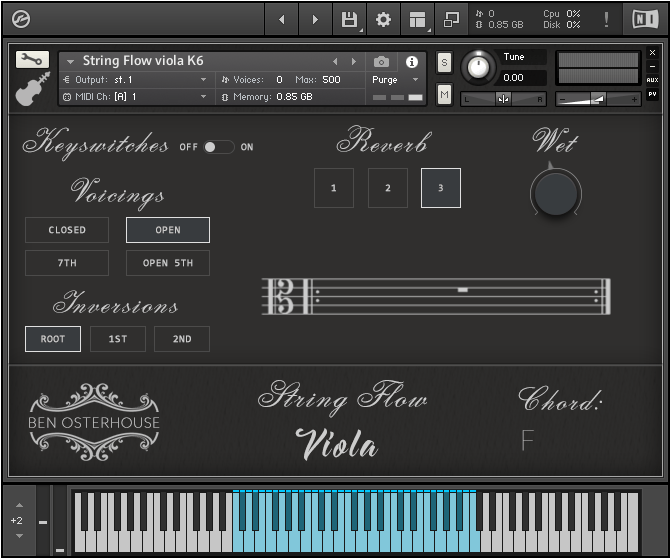
Task: Click the Disk 0% readout
Action: pyautogui.click(x=561, y=25)
